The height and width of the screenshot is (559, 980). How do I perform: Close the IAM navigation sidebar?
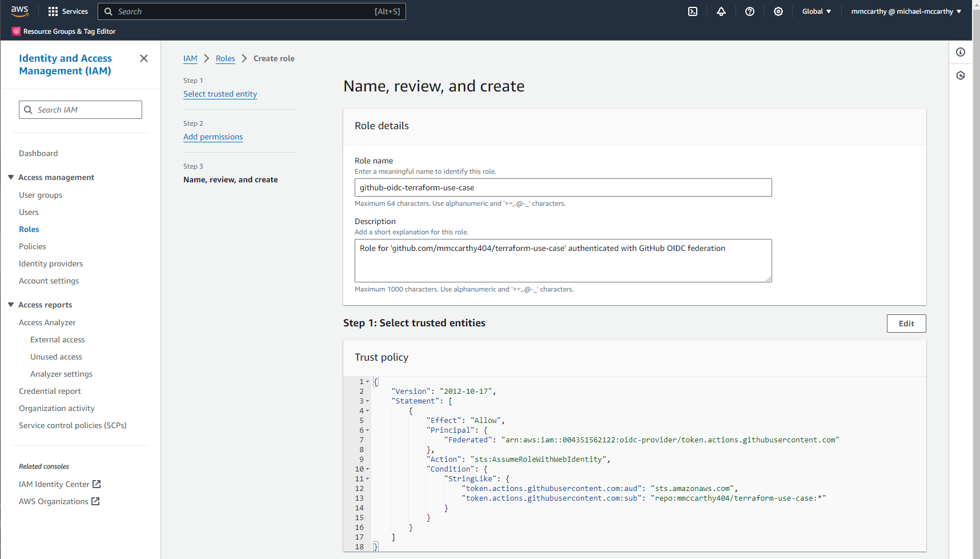coord(144,58)
